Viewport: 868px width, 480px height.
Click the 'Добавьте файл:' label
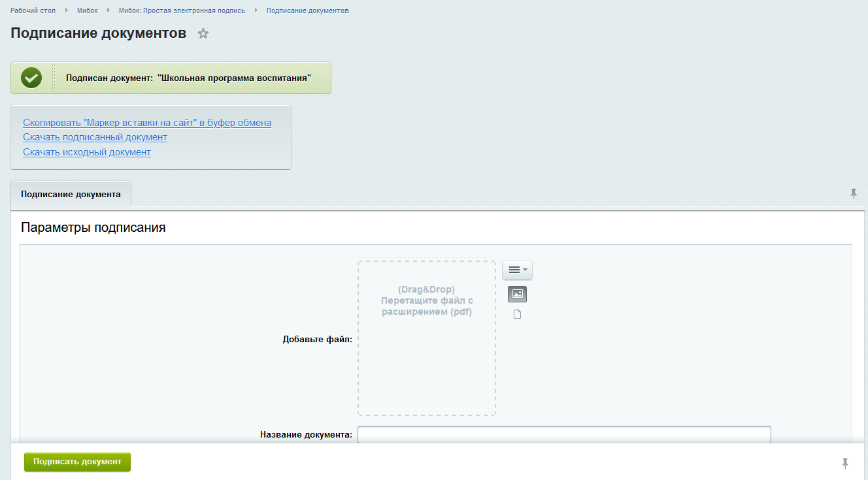pos(318,339)
